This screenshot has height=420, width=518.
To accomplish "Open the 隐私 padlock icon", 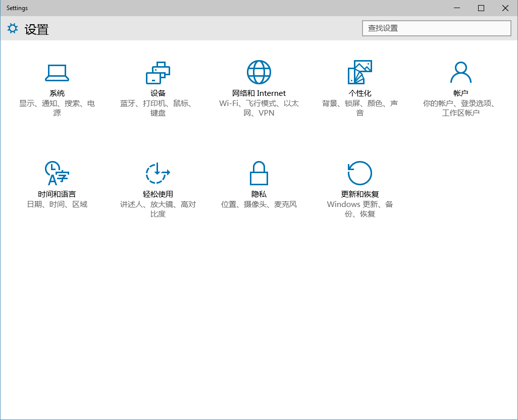I will point(259,173).
